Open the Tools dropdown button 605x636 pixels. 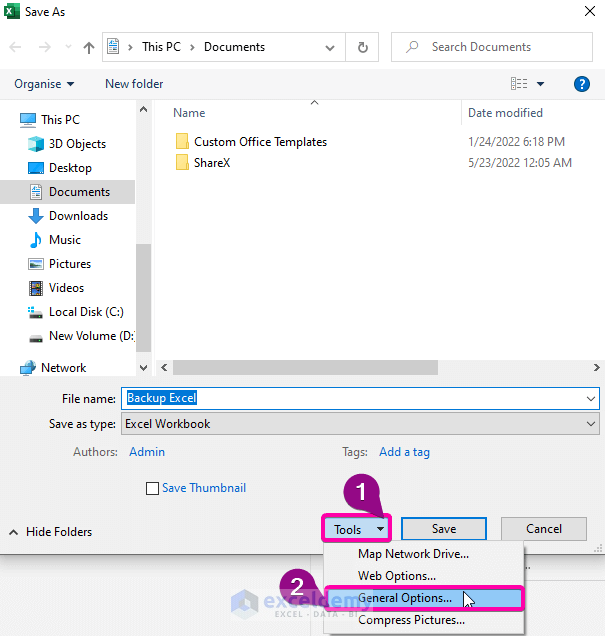[357, 529]
